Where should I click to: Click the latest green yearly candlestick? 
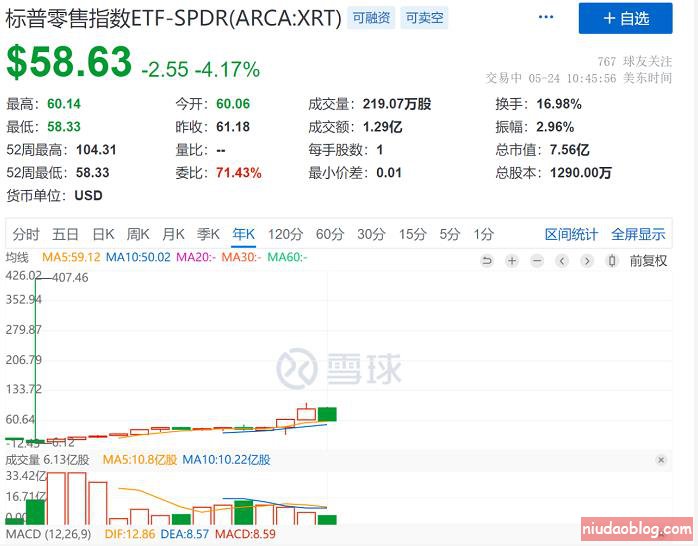(x=327, y=414)
